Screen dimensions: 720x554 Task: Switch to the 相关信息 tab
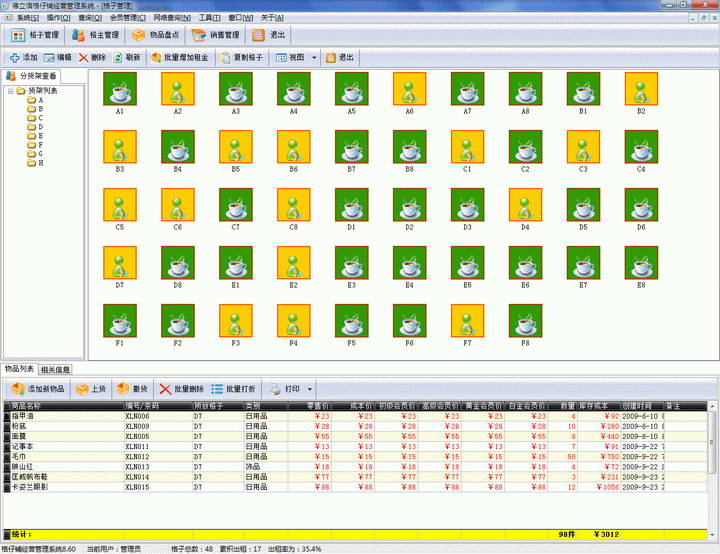click(55, 369)
